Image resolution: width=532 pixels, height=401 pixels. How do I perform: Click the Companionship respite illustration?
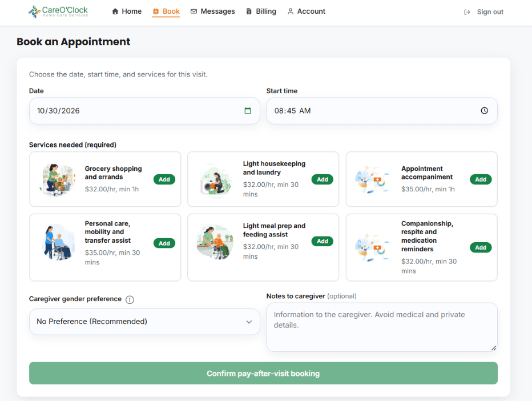pyautogui.click(x=372, y=247)
